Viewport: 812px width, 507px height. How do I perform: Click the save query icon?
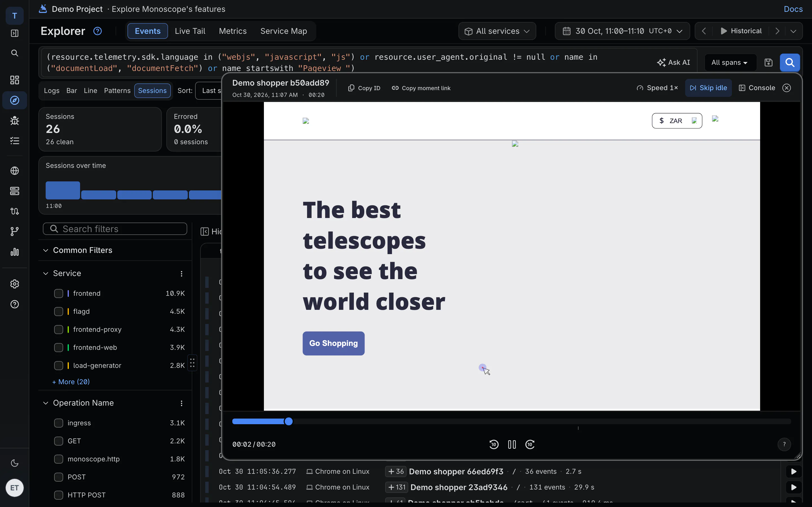[768, 62]
